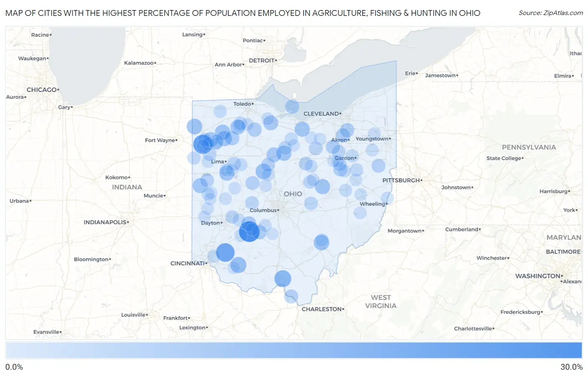This screenshot has width=588, height=376.
Task: Click the Pontiac city label
Action: coord(253,41)
